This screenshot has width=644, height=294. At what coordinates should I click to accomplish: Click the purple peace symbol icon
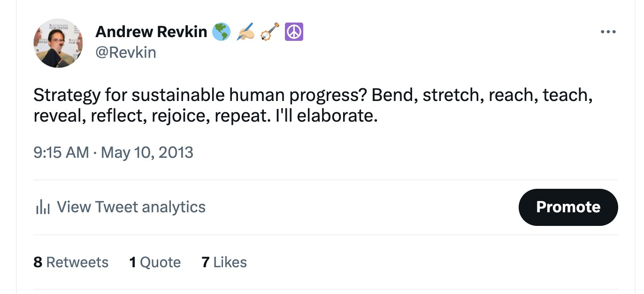pyautogui.click(x=294, y=32)
